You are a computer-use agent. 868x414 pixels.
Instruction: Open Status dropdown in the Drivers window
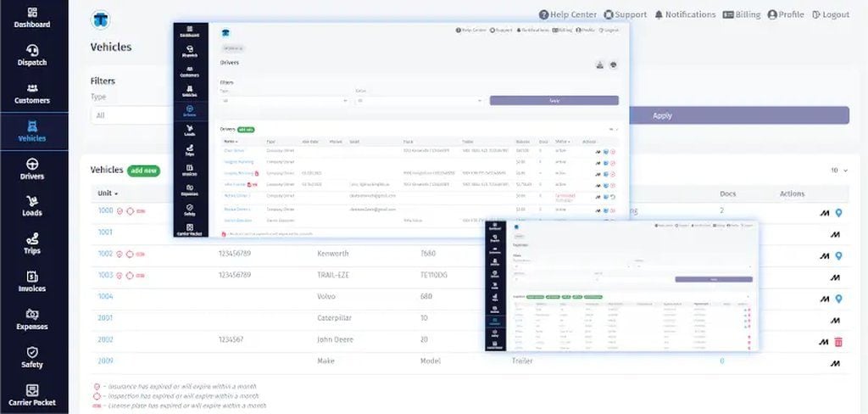(420, 101)
